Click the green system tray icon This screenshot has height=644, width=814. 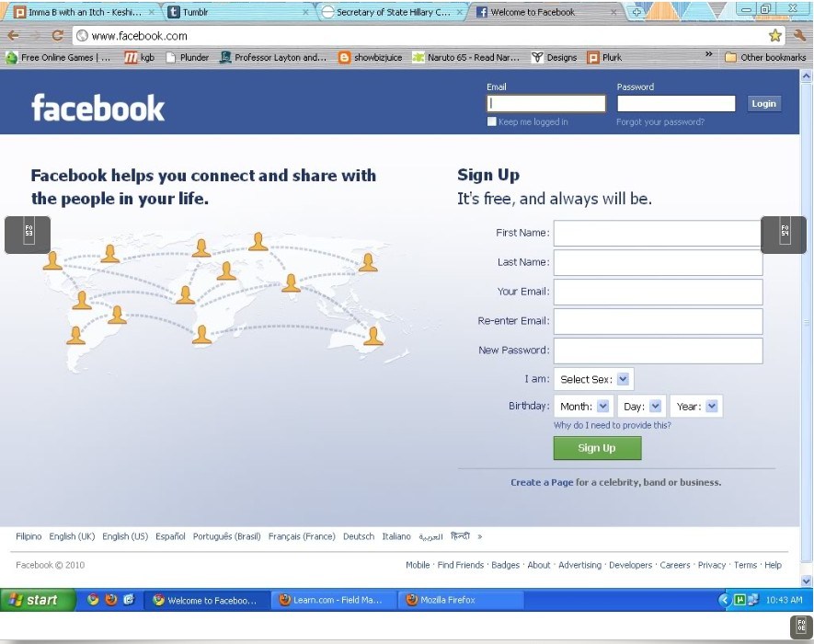(739, 601)
